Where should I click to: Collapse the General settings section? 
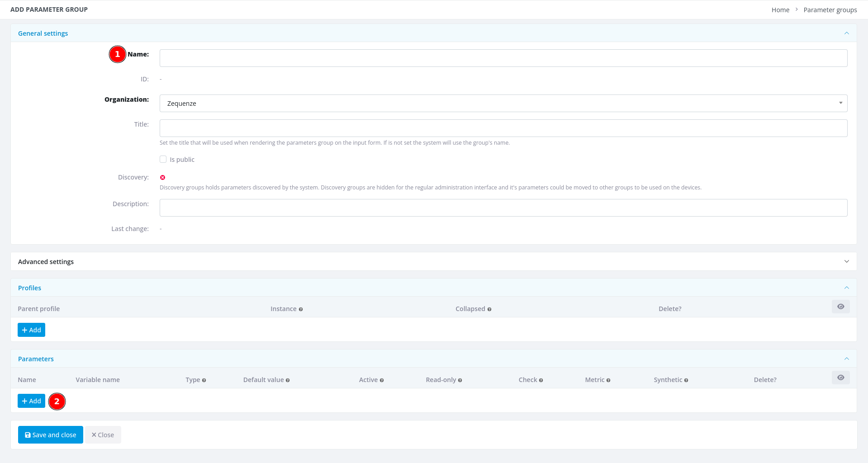(x=846, y=33)
